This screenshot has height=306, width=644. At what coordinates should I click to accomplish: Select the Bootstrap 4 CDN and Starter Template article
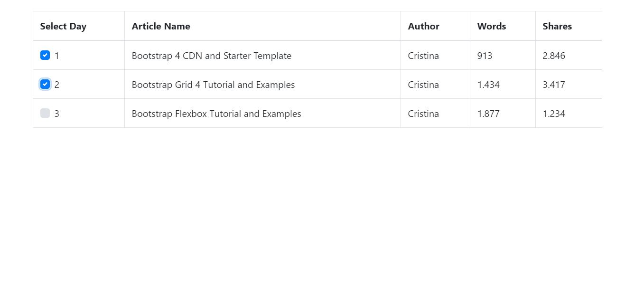point(211,56)
